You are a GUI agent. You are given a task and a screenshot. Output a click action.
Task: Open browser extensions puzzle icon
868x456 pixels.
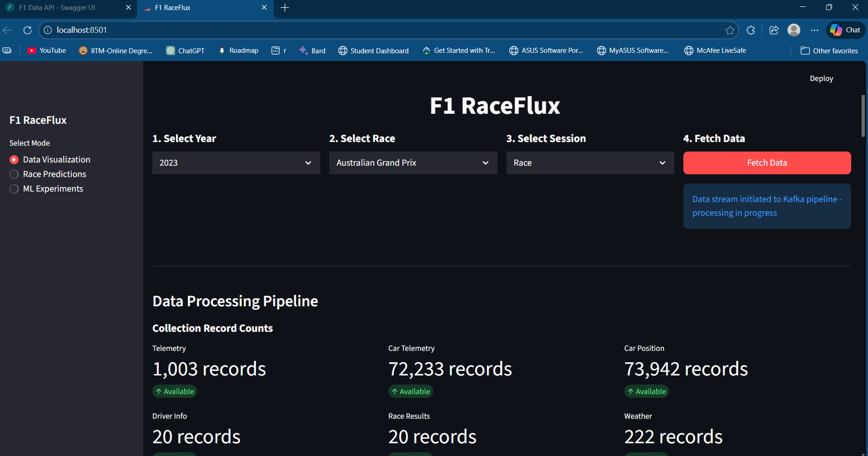751,30
